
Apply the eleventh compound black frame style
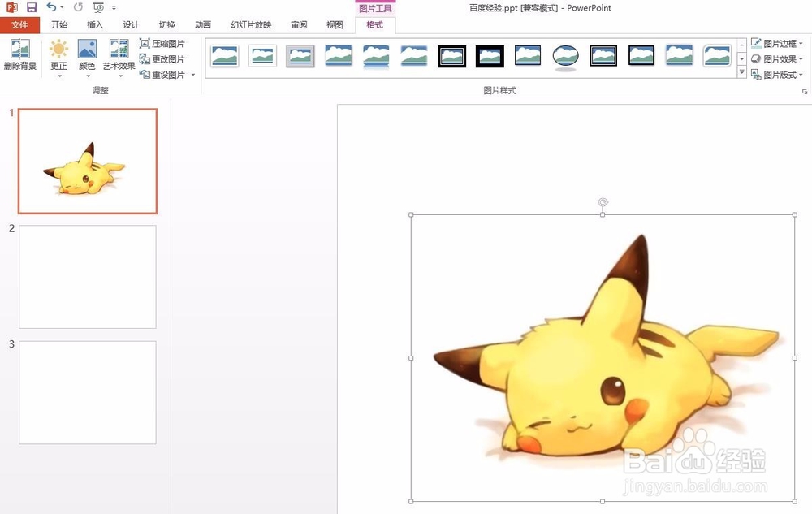pos(603,56)
